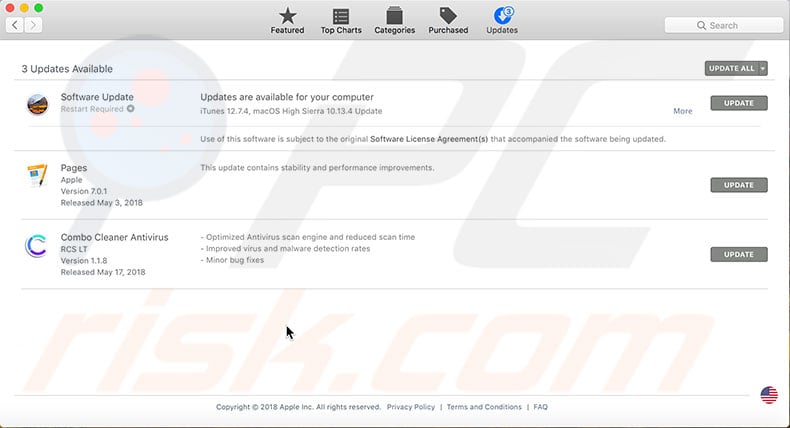Click the UPDATE ALL button
This screenshot has width=790, height=428.
point(732,69)
